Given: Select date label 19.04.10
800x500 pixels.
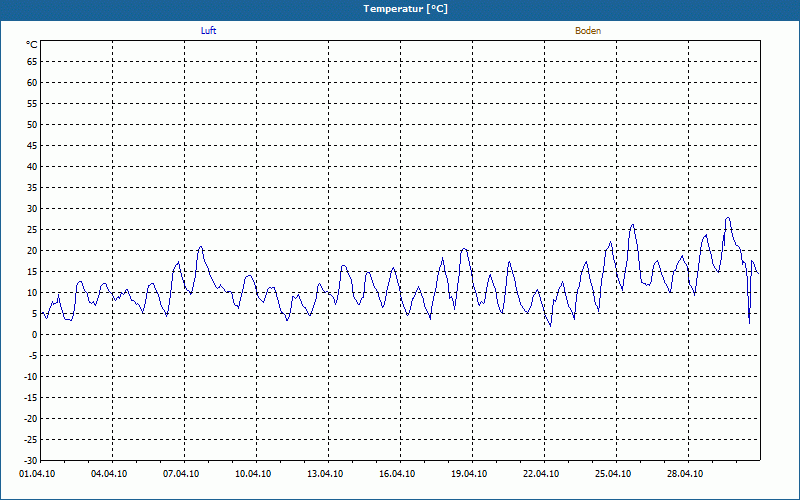Looking at the screenshot, I should pos(469,474).
